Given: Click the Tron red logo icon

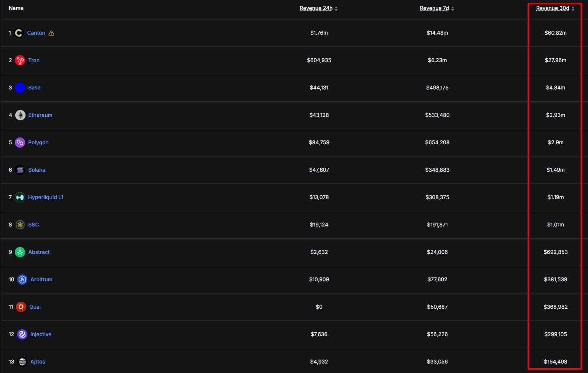Looking at the screenshot, I should [20, 61].
